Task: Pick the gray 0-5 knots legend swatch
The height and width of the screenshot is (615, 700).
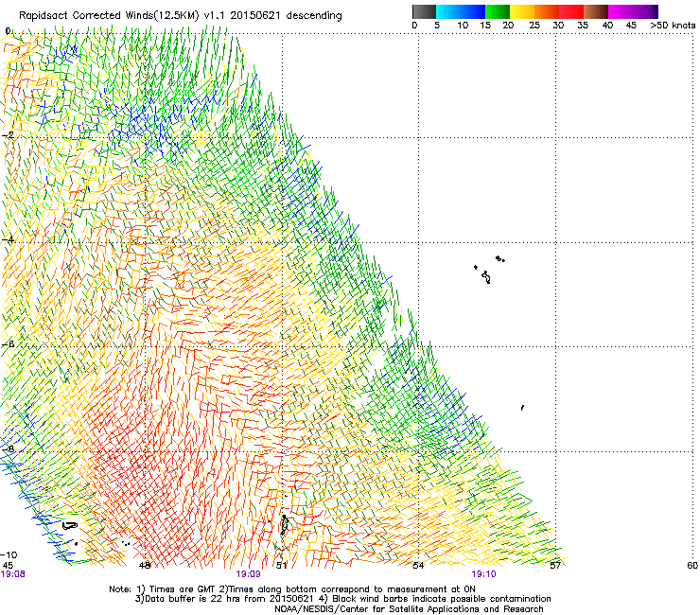Action: [424, 11]
